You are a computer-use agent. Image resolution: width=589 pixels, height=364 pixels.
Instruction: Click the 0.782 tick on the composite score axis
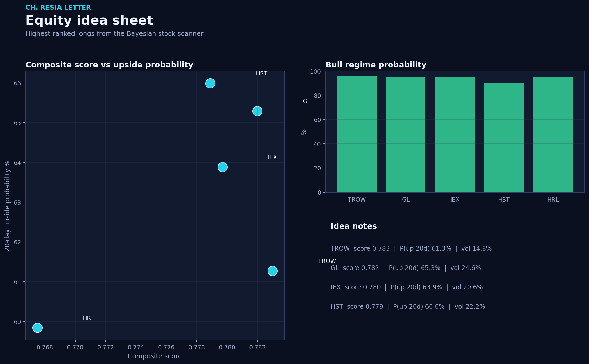(257, 348)
